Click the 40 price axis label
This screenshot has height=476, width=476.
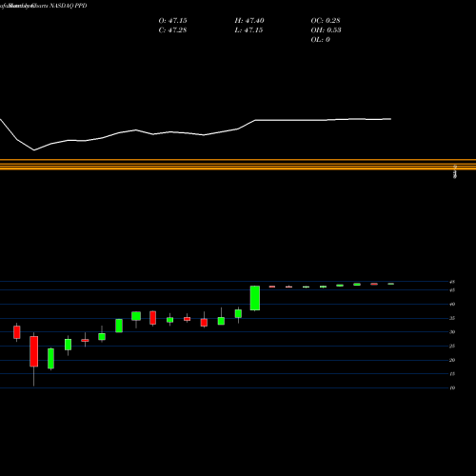[x=452, y=304]
